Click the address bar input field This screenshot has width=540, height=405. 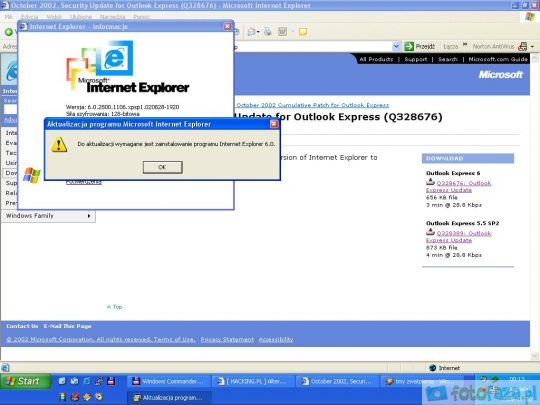pyautogui.click(x=312, y=46)
